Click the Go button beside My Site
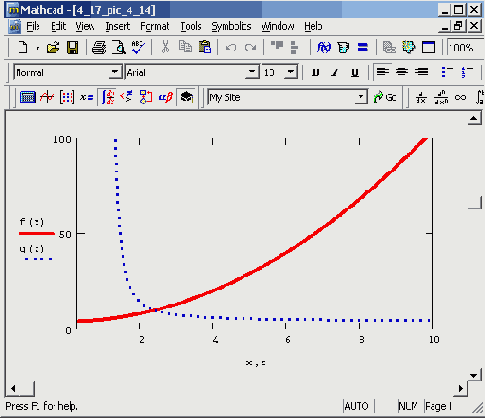The width and height of the screenshot is (485, 418). click(x=385, y=97)
